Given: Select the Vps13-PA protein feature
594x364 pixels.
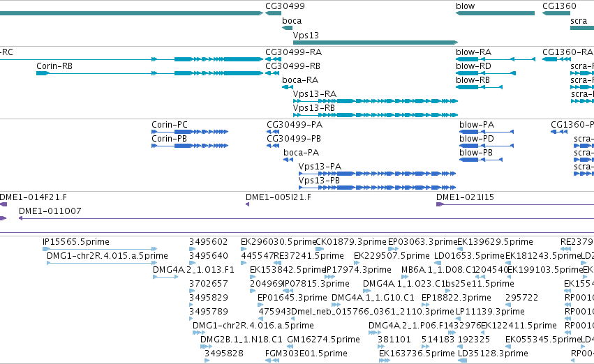Looking at the screenshot, I should [378, 174].
